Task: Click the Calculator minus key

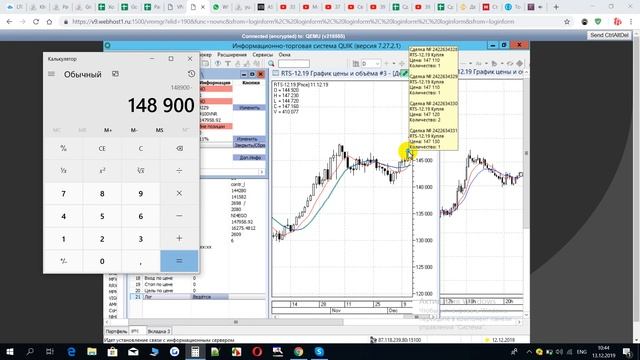Action: 179,216
